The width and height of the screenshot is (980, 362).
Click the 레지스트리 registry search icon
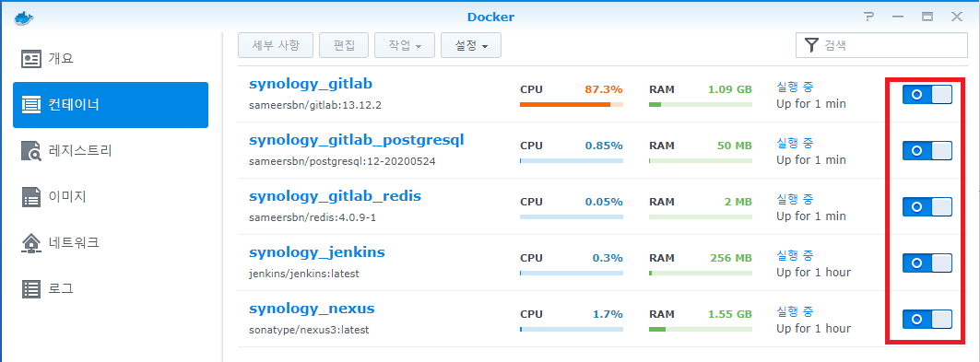pos(30,150)
